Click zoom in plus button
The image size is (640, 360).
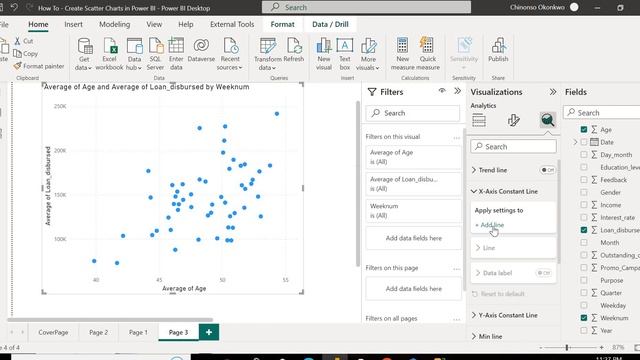pos(602,347)
